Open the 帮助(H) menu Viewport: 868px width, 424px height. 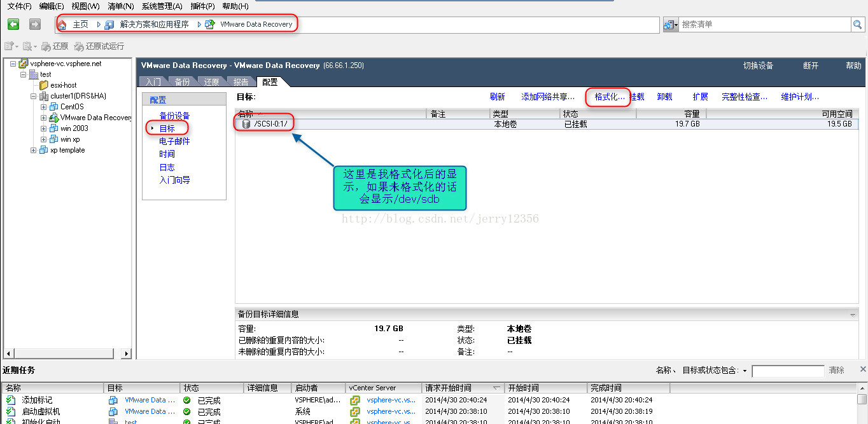235,6
